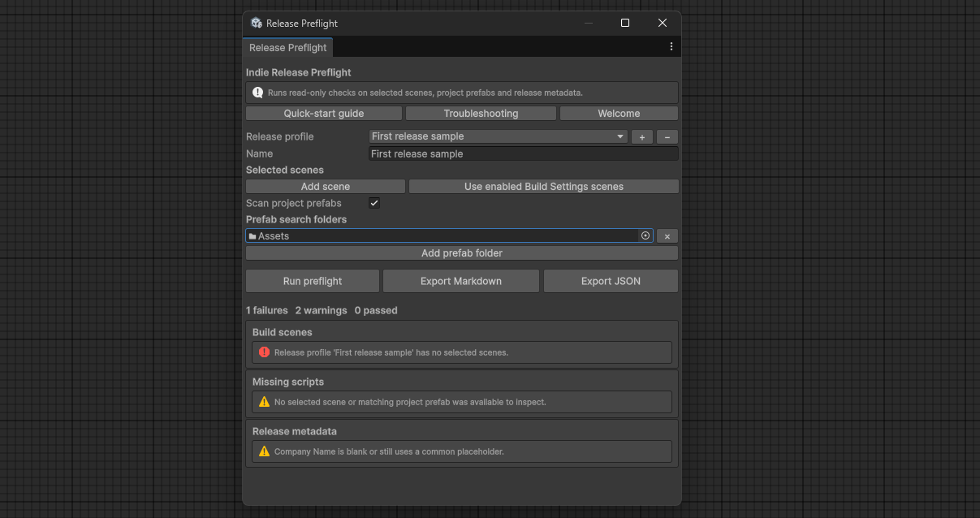Click the Release metadata section heading

(x=295, y=431)
